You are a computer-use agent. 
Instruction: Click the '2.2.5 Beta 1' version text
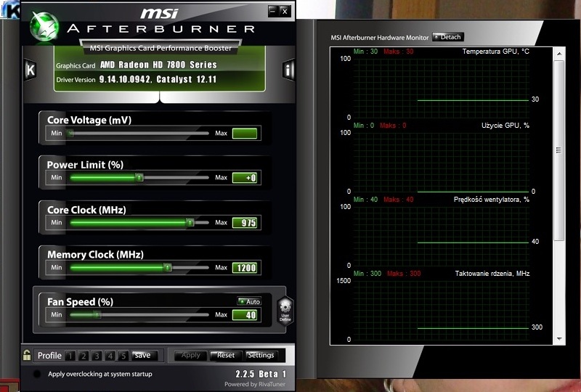point(261,374)
